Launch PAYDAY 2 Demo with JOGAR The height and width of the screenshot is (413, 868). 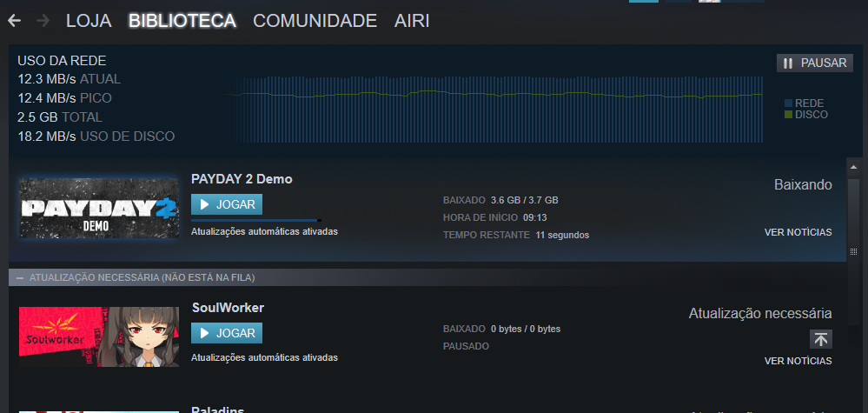pyautogui.click(x=227, y=204)
